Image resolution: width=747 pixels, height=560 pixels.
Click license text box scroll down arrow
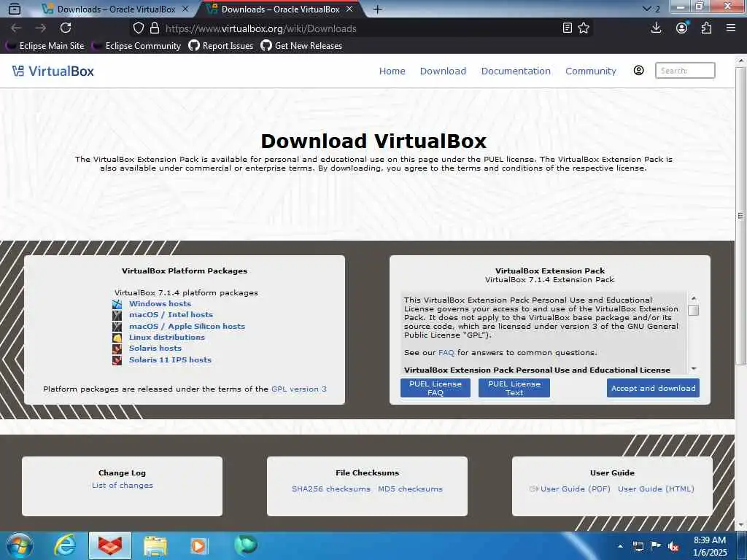click(694, 368)
